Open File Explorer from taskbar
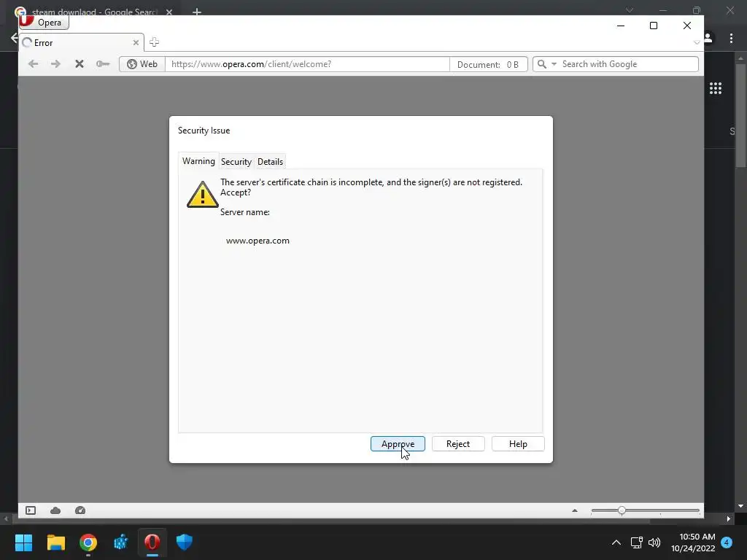This screenshot has height=560, width=747. 55,542
